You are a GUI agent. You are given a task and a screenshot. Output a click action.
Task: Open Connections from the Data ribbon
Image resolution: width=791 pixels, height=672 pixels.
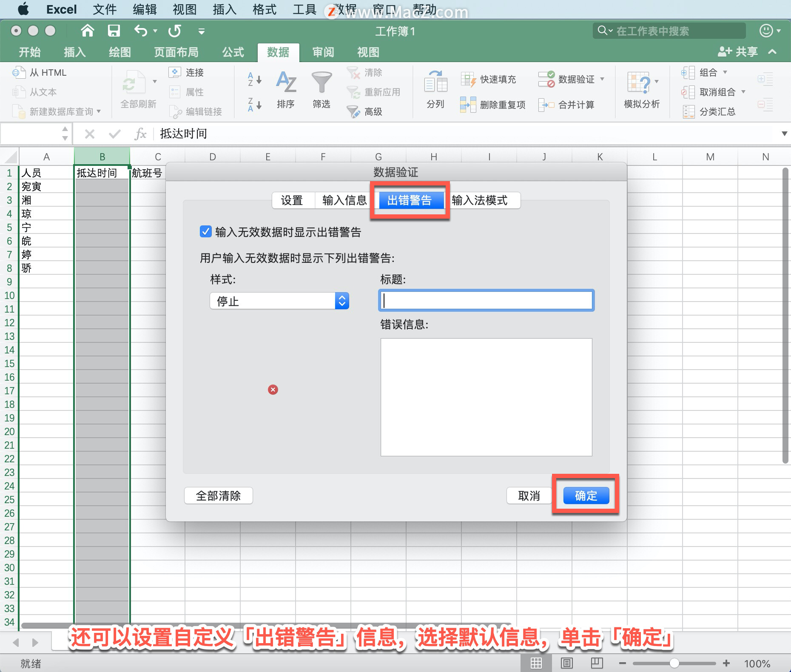[186, 73]
